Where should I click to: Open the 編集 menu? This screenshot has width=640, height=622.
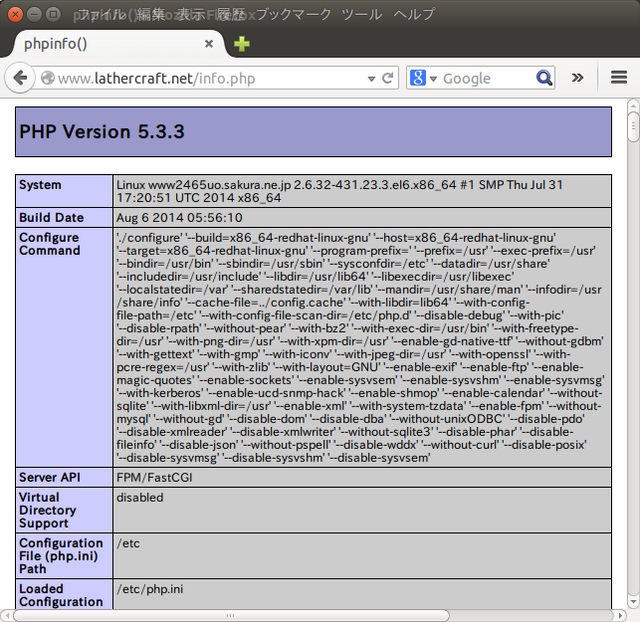pos(151,14)
